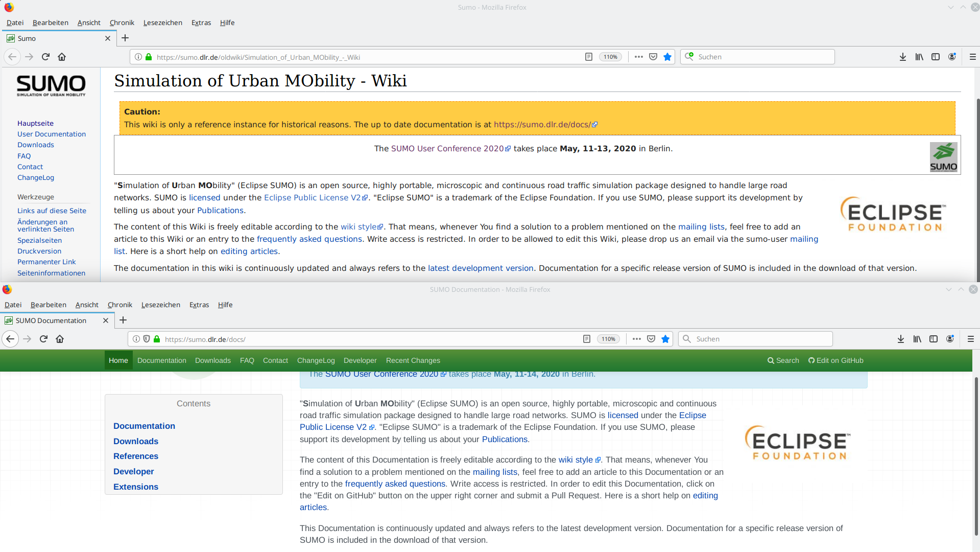Open Lesezeichen menu in top window
The width and height of the screenshot is (980, 552).
tap(162, 22)
